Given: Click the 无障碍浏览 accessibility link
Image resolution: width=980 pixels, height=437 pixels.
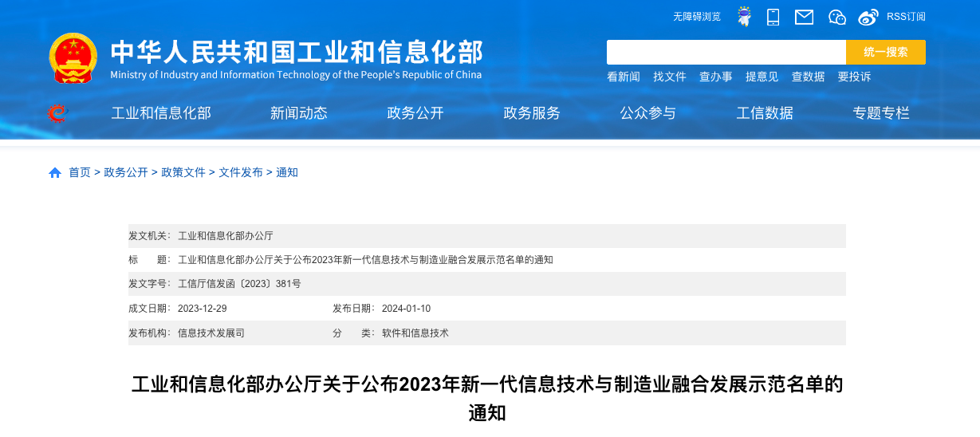Looking at the screenshot, I should [697, 17].
